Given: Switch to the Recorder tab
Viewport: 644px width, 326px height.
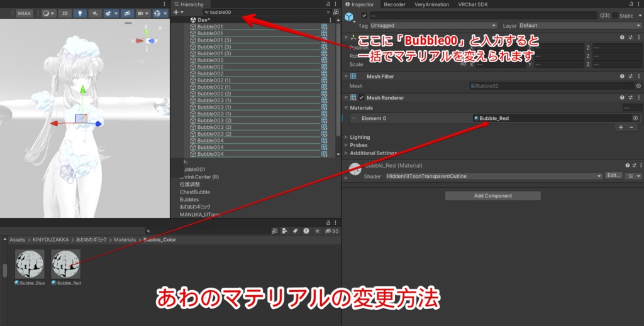Looking at the screenshot, I should (394, 4).
